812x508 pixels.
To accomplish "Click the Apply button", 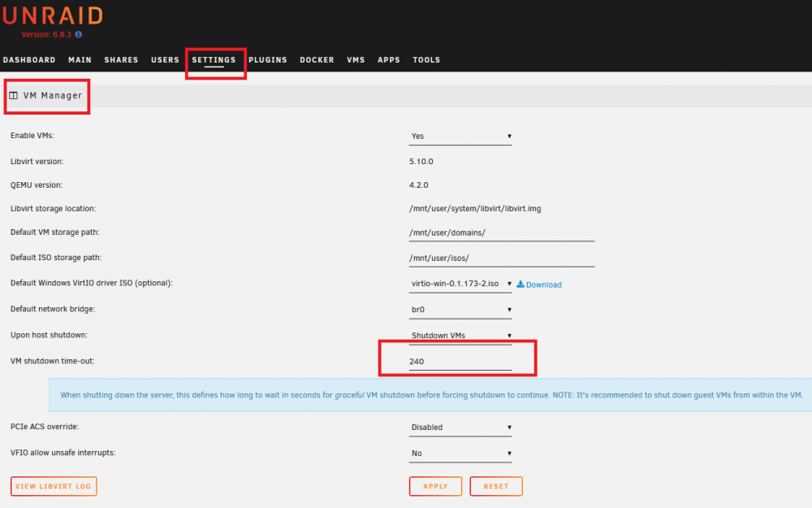I will coord(435,486).
